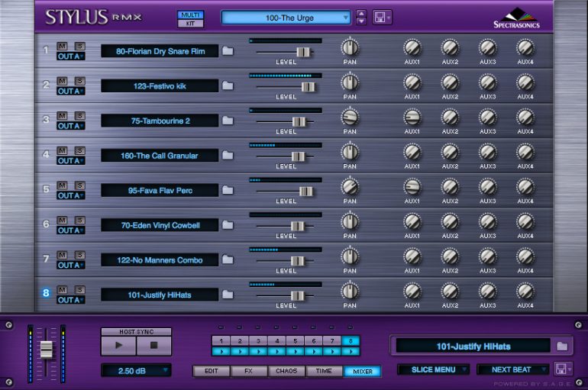Viewport: 588px width, 390px height.
Task: Click the AUX1 knob on part 5 Fava Flav Perc
Action: [412, 187]
